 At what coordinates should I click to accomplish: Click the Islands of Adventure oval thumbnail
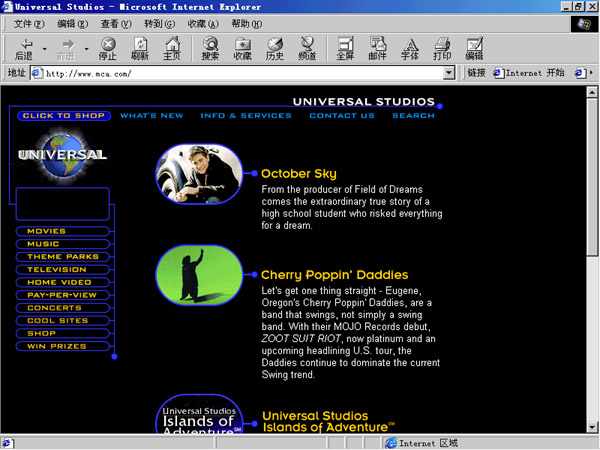click(x=199, y=414)
